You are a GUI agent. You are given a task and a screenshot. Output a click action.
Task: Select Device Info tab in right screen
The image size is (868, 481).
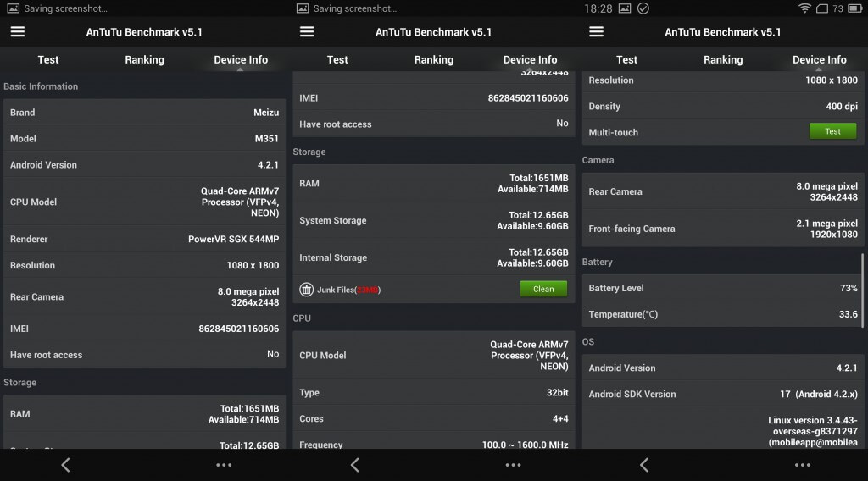coord(820,60)
